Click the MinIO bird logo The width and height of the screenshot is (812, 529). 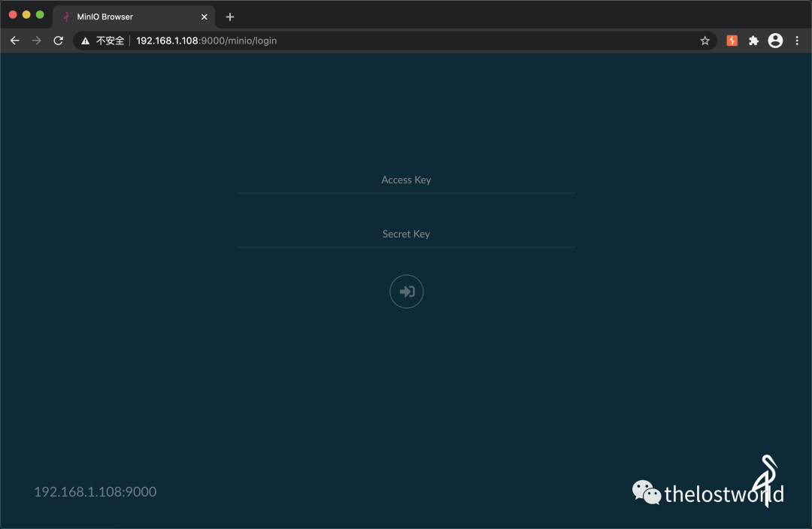pyautogui.click(x=768, y=479)
